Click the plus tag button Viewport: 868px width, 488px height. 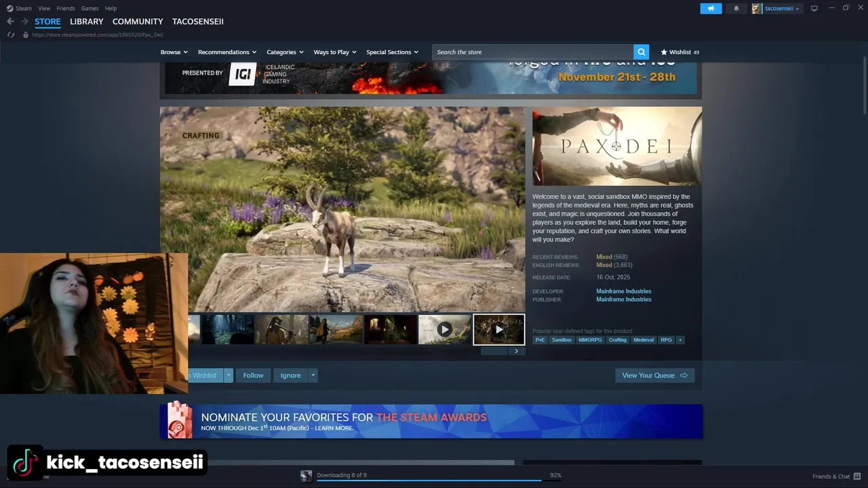click(x=680, y=340)
